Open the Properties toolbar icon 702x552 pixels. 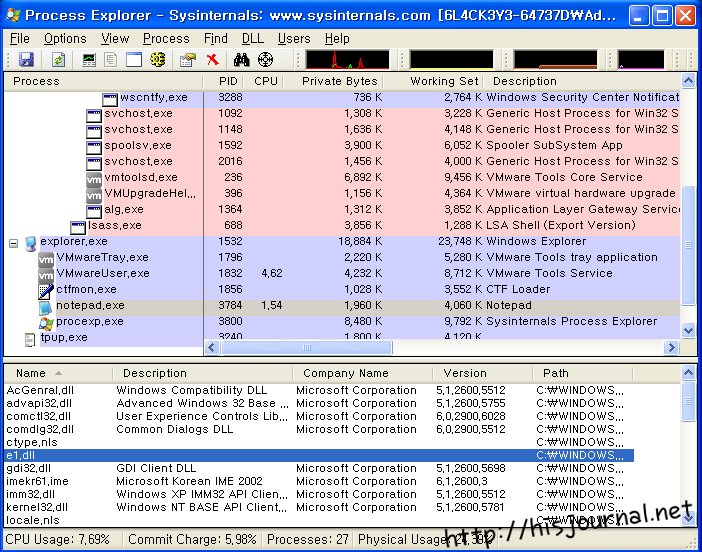click(188, 60)
